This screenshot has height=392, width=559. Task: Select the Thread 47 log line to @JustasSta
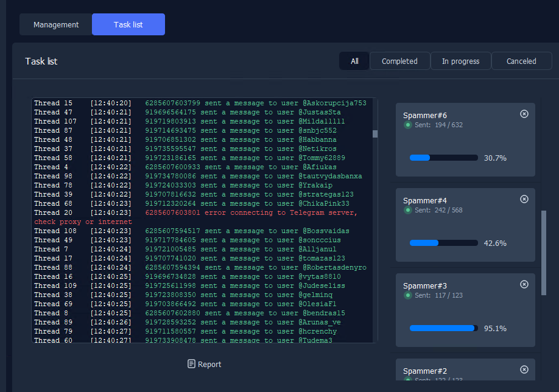188,112
